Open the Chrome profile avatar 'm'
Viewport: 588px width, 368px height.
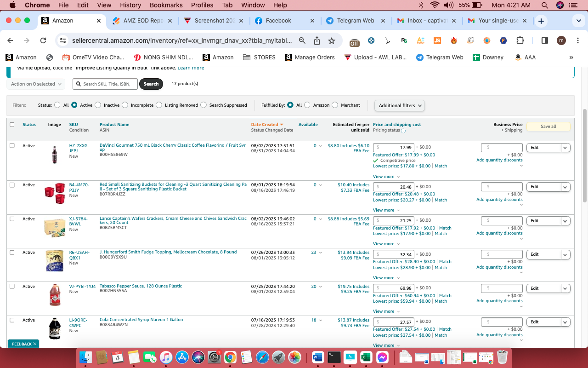pyautogui.click(x=561, y=40)
